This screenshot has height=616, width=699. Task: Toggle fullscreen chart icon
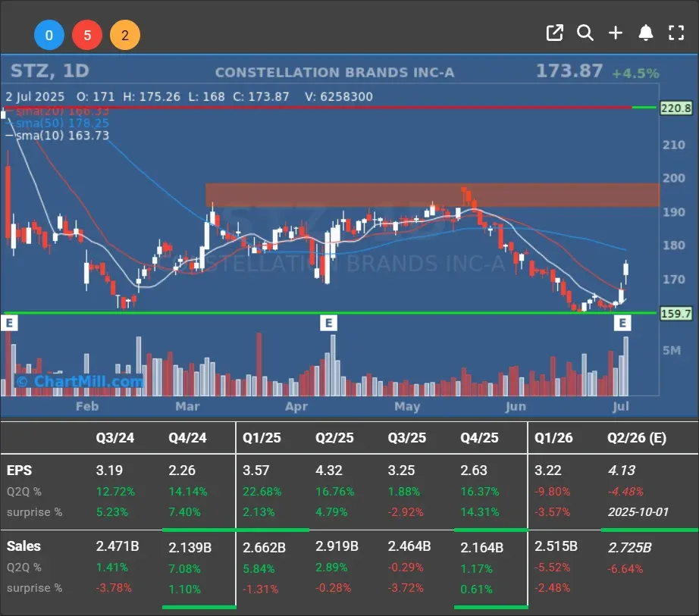(676, 33)
